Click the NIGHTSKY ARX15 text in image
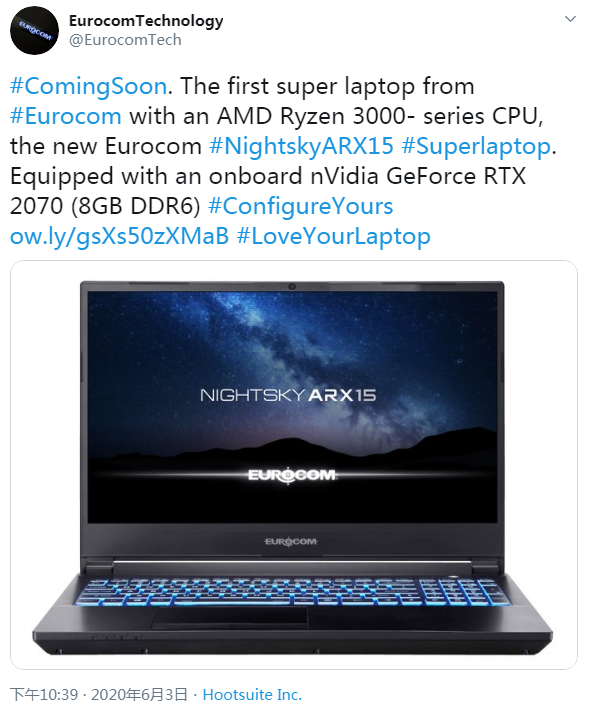This screenshot has height=713, width=589. (288, 395)
